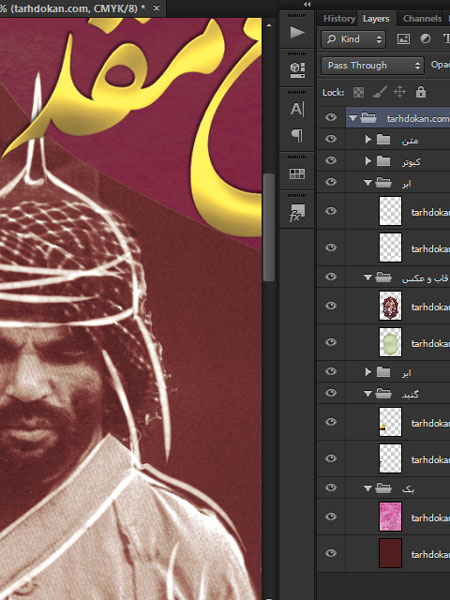Switch to the Channels tab

click(x=422, y=18)
